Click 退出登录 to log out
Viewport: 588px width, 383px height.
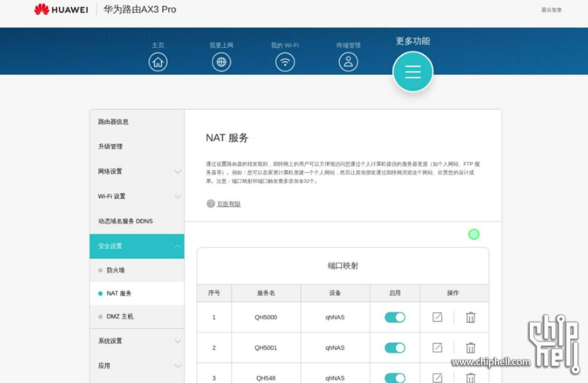click(x=551, y=10)
